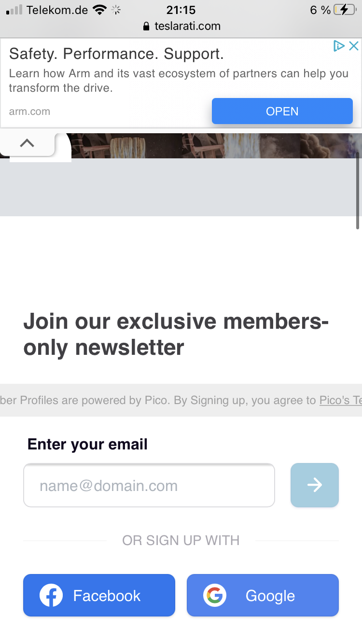Screen dimensions: 362x644
Task: Tap the padlock icon in address bar
Action: (x=147, y=27)
